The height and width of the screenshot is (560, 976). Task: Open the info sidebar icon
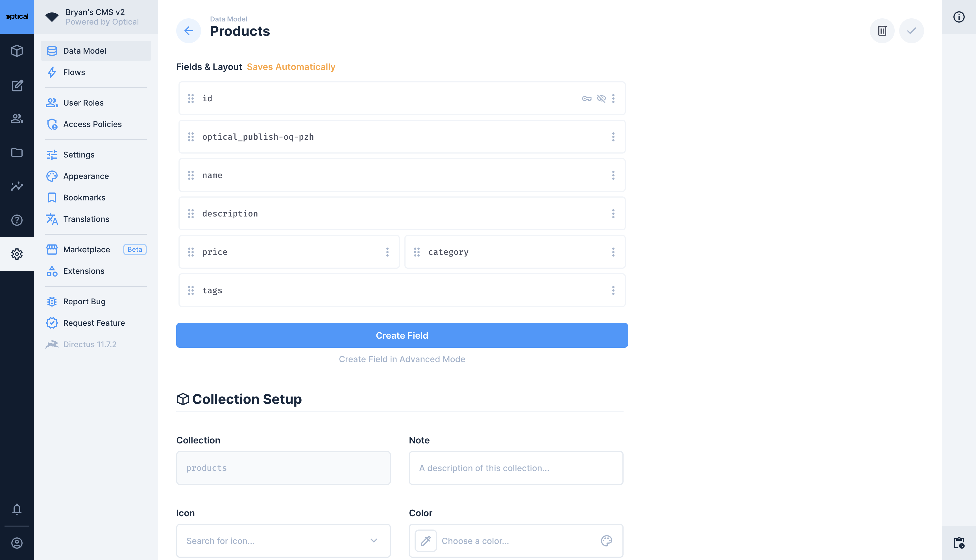[x=959, y=17]
